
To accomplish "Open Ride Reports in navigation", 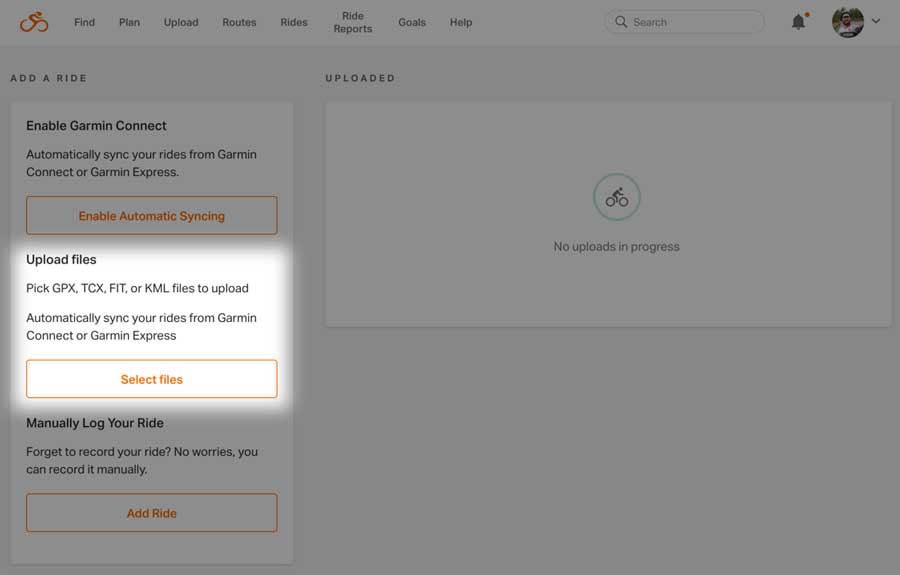I will click(353, 22).
